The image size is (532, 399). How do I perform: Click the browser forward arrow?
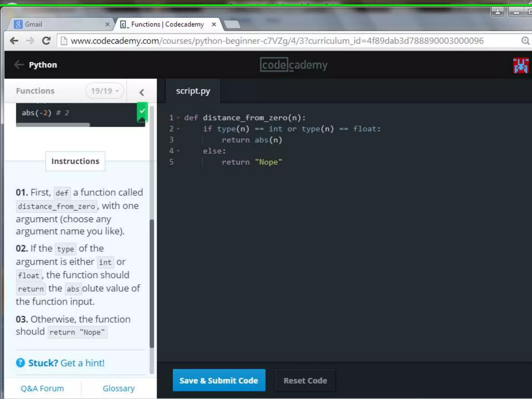coord(30,41)
